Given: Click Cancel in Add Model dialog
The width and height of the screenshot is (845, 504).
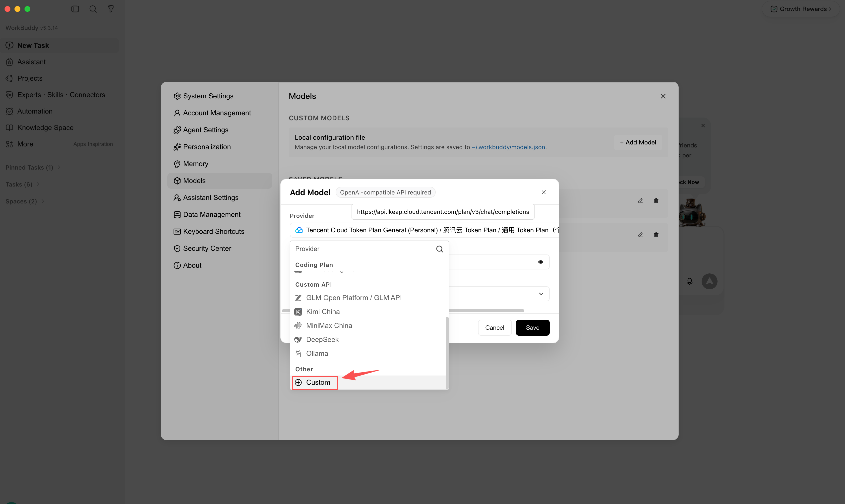Looking at the screenshot, I should pyautogui.click(x=495, y=327).
